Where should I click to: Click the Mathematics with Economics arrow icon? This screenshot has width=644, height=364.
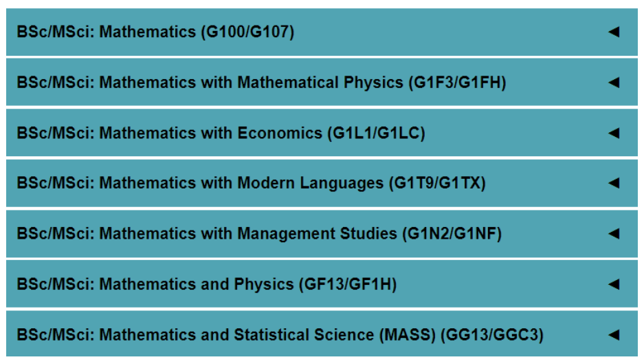pos(614,133)
